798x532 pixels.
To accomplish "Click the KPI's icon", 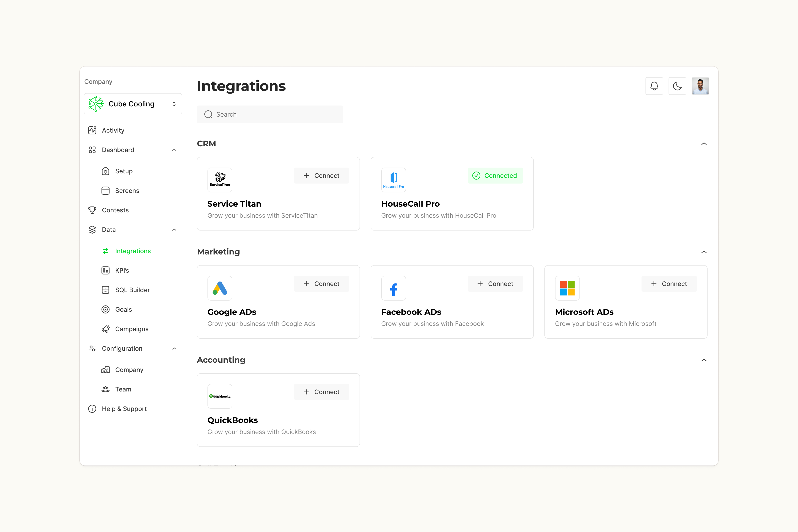I will pos(106,270).
